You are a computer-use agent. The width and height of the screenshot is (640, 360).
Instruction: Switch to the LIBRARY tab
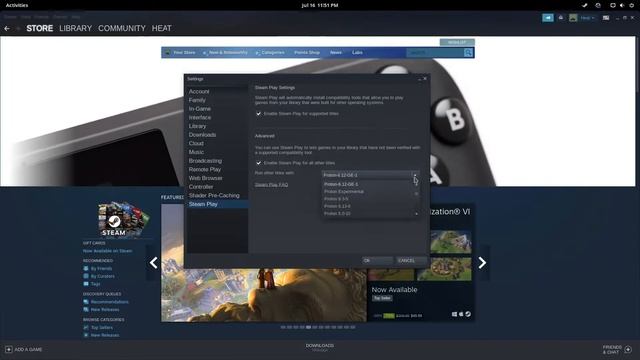[76, 29]
